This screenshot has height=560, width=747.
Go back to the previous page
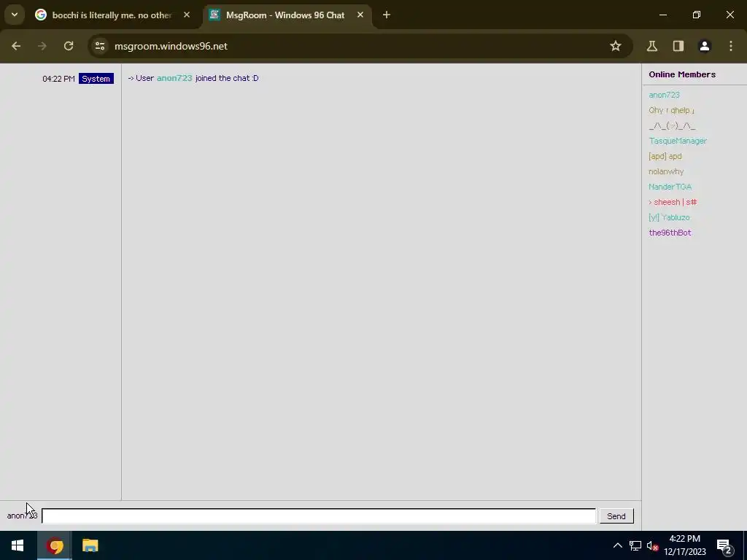click(16, 46)
